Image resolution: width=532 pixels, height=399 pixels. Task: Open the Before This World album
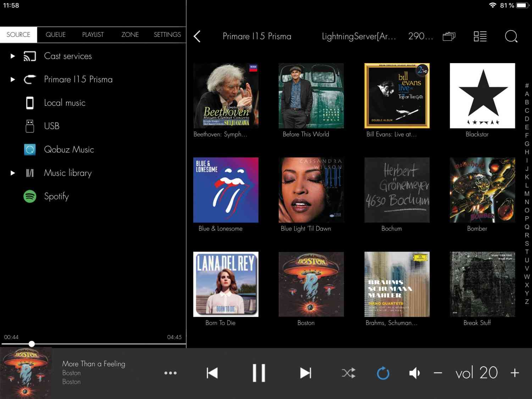tap(311, 96)
